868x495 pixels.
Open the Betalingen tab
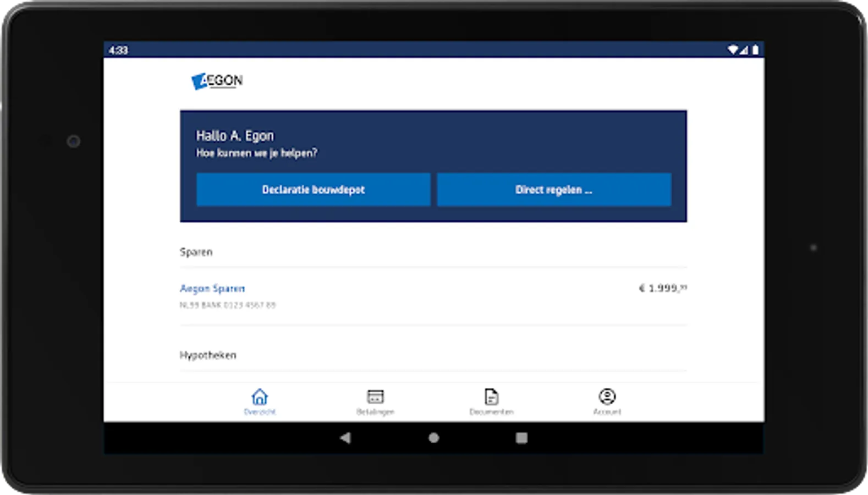click(x=375, y=402)
